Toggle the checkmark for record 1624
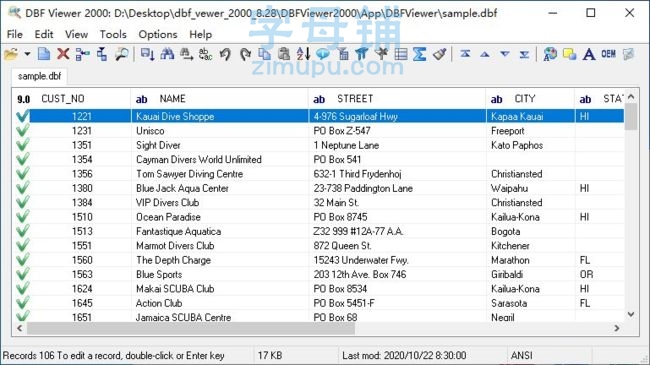 coord(23,288)
